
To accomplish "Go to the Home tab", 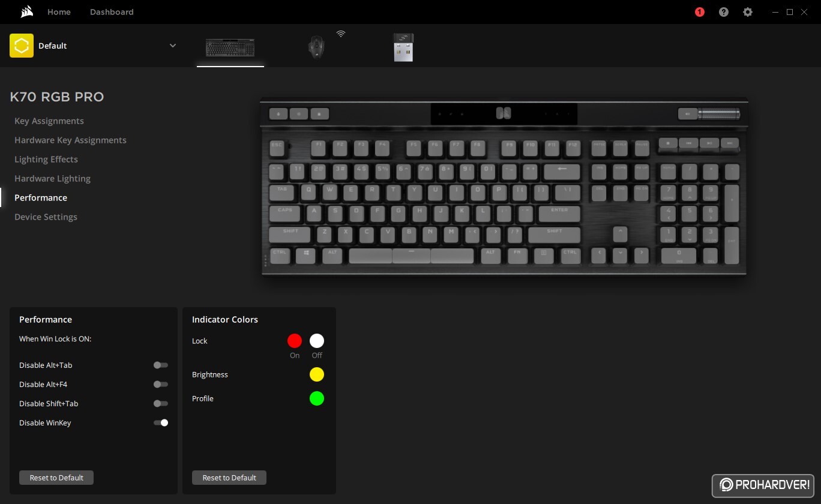I will pyautogui.click(x=59, y=12).
